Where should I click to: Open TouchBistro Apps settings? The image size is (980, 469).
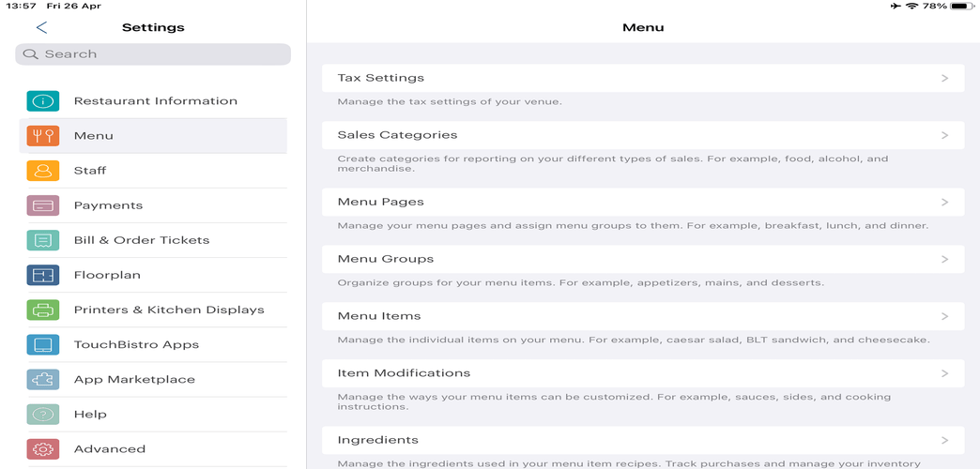click(x=153, y=345)
